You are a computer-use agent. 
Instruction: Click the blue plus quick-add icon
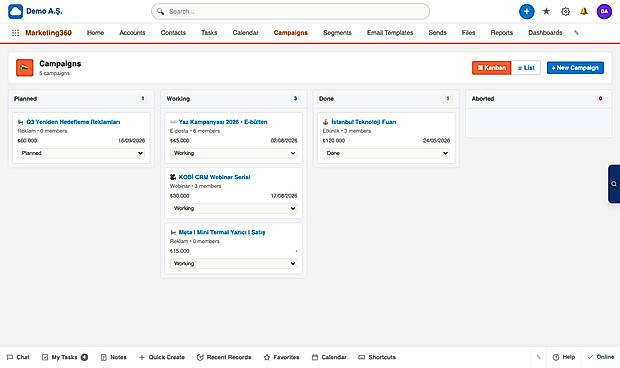[526, 11]
